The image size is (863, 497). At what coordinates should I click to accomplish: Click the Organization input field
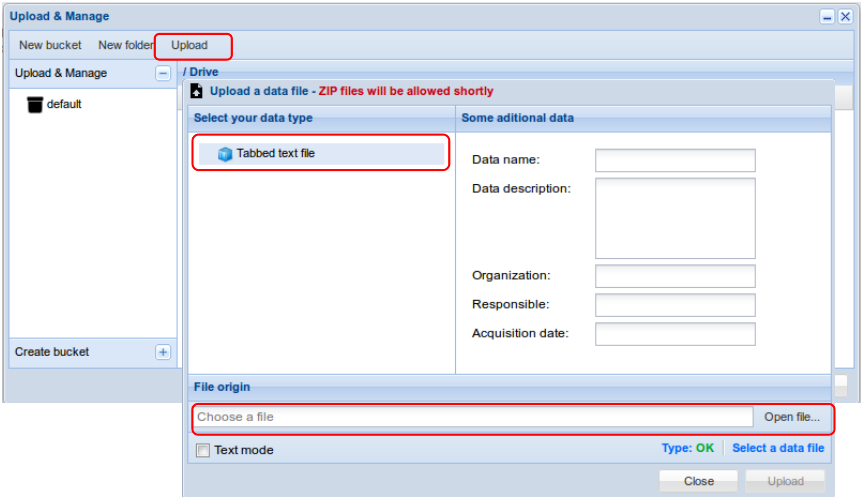[675, 276]
